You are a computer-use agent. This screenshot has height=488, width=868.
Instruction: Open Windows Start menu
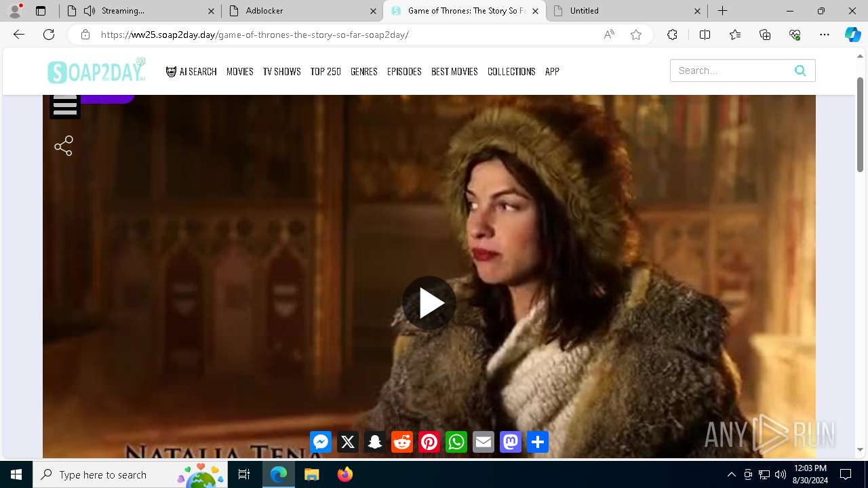click(x=16, y=474)
